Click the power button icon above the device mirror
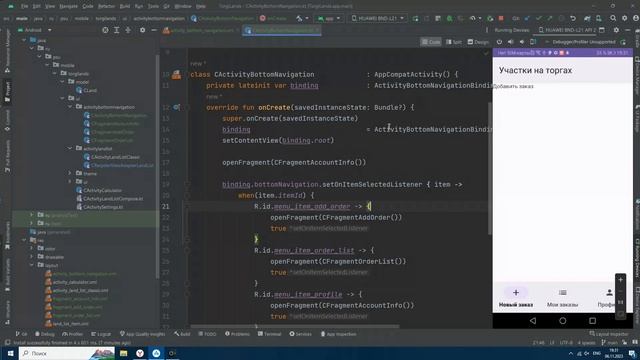 tap(499, 42)
